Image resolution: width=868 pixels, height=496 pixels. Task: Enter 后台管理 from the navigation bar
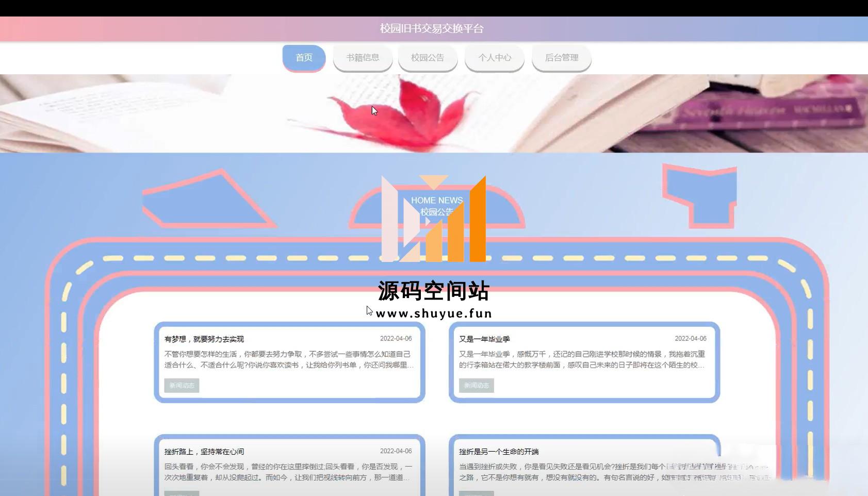click(561, 58)
